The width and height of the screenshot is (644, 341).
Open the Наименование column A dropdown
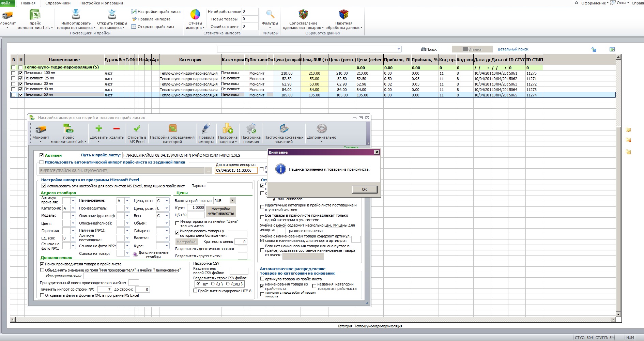click(127, 201)
